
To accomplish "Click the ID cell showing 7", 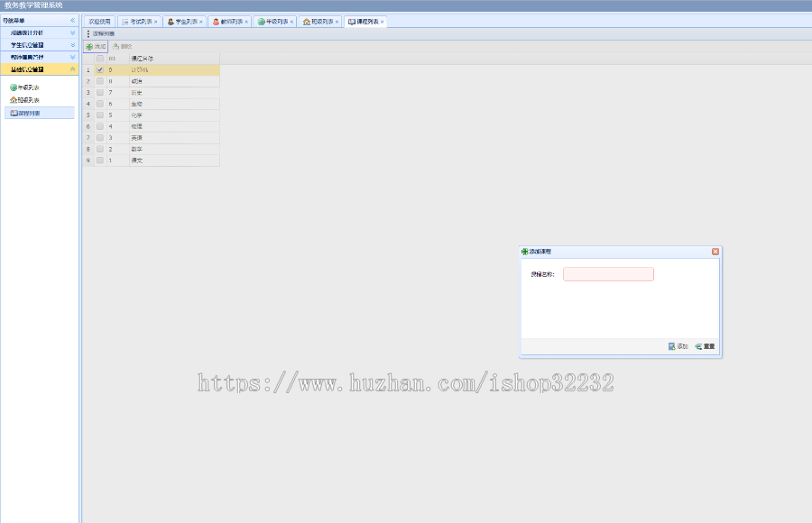I will click(117, 93).
